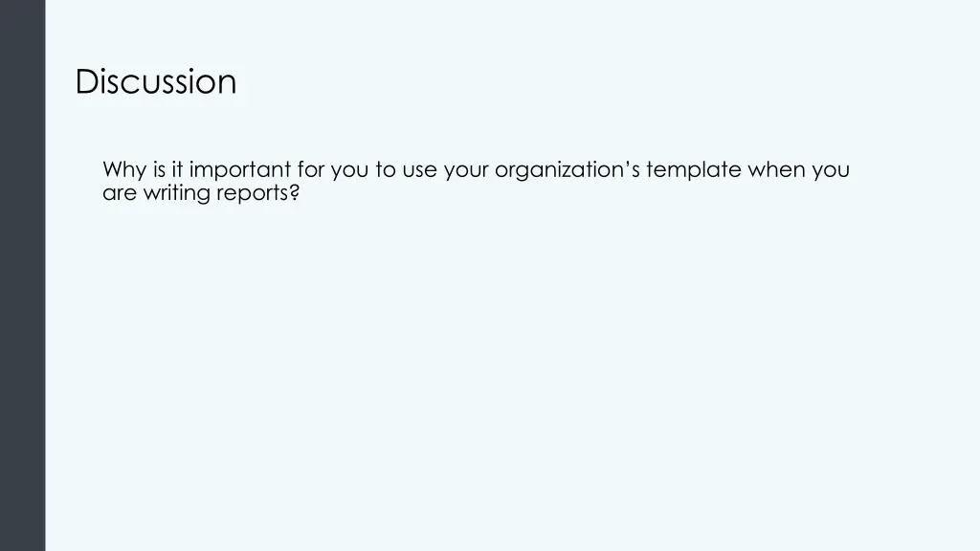Viewport: 980px width, 551px height.
Task: Click the first "you" after "for"
Action: pyautogui.click(x=349, y=170)
